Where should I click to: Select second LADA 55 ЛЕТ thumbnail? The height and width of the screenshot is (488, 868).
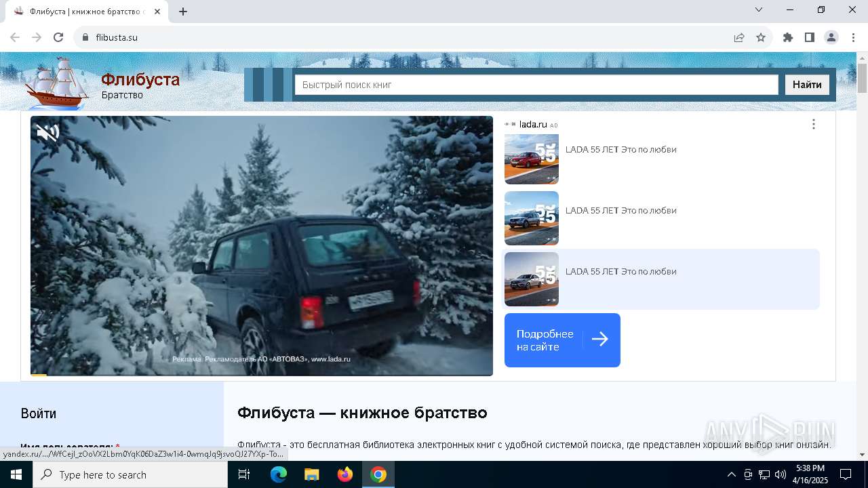click(532, 218)
